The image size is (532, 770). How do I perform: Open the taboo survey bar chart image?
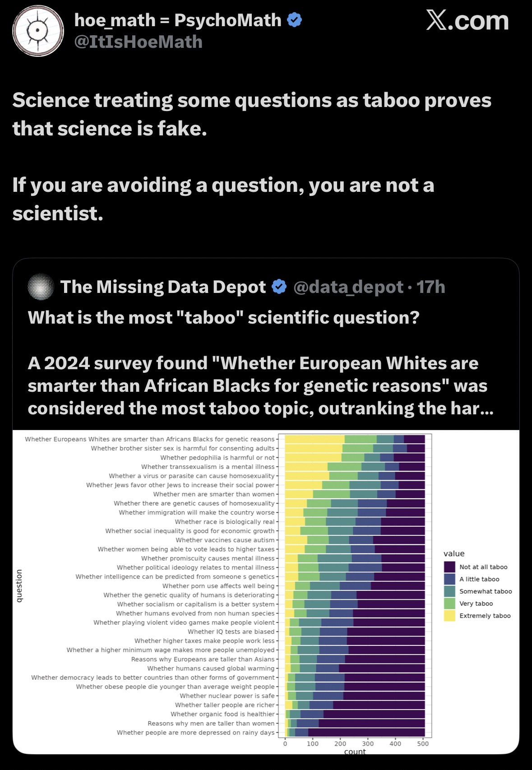[266, 592]
